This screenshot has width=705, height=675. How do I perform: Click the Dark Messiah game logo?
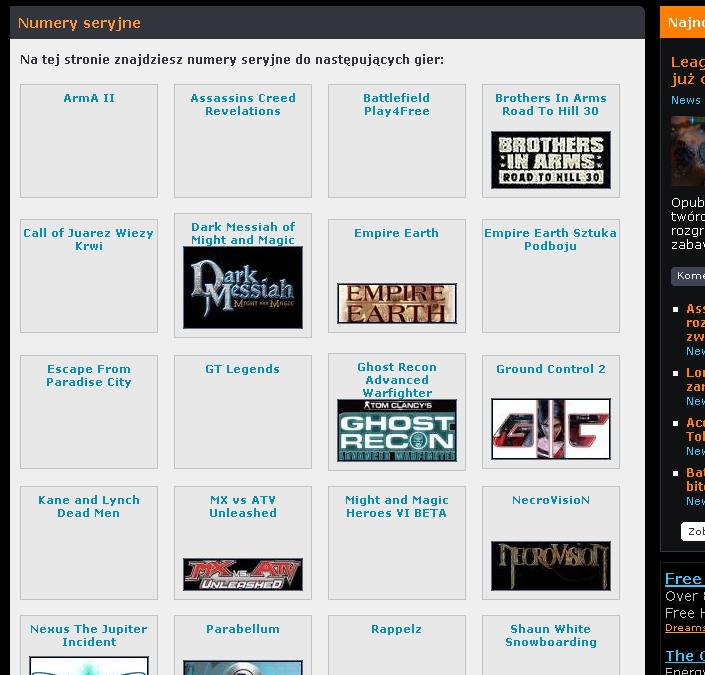pyautogui.click(x=243, y=288)
